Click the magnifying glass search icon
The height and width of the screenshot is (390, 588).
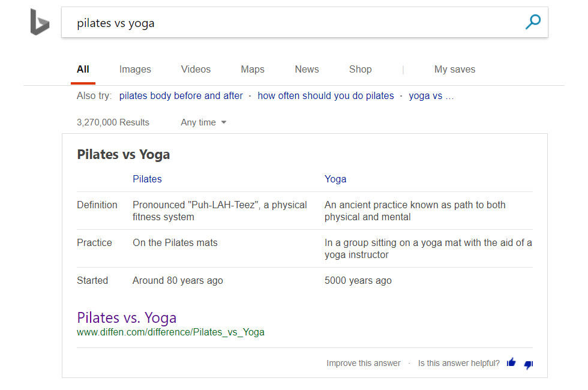pyautogui.click(x=533, y=22)
